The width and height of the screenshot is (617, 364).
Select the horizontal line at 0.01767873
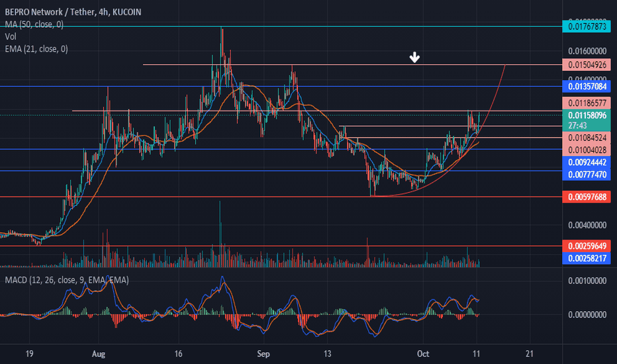coord(281,26)
